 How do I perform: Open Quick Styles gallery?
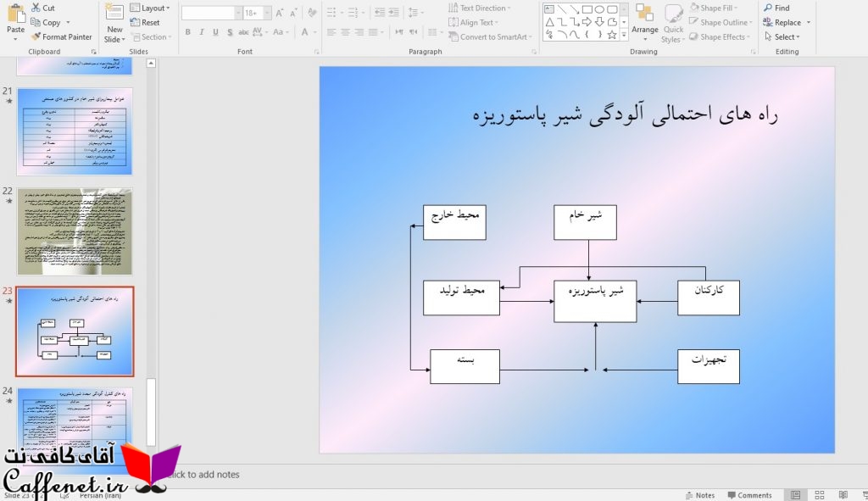(x=673, y=23)
